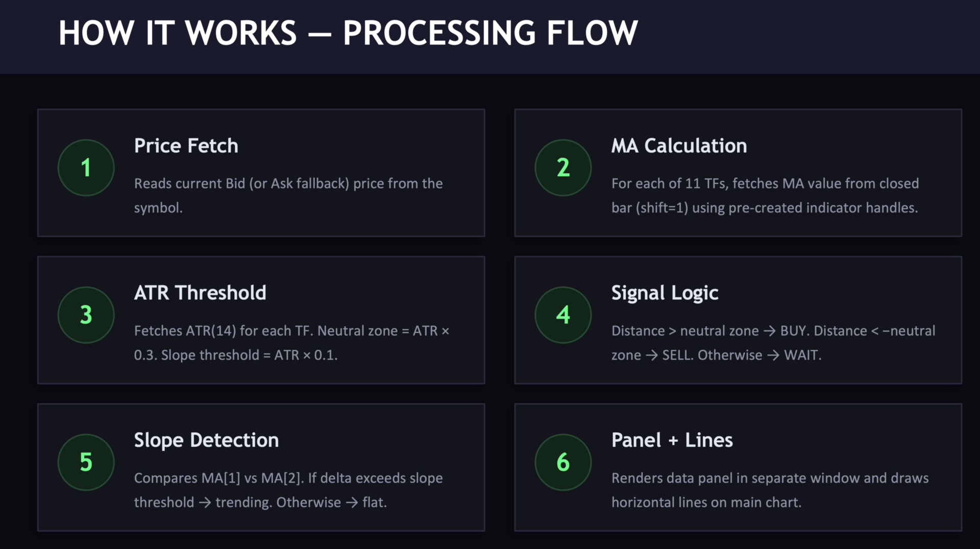The height and width of the screenshot is (549, 980).
Task: Click the "HOW IT WORKS — PROCESSING FLOW" title
Action: point(348,33)
